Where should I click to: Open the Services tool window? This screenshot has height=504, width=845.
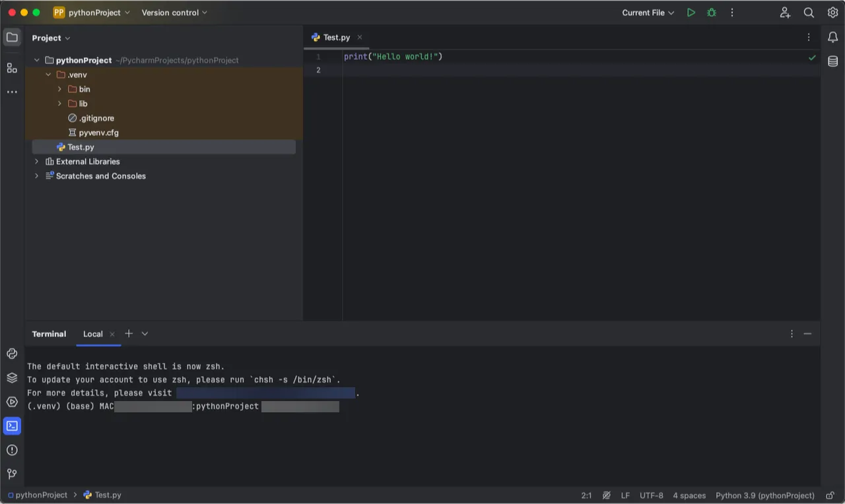[12, 402]
